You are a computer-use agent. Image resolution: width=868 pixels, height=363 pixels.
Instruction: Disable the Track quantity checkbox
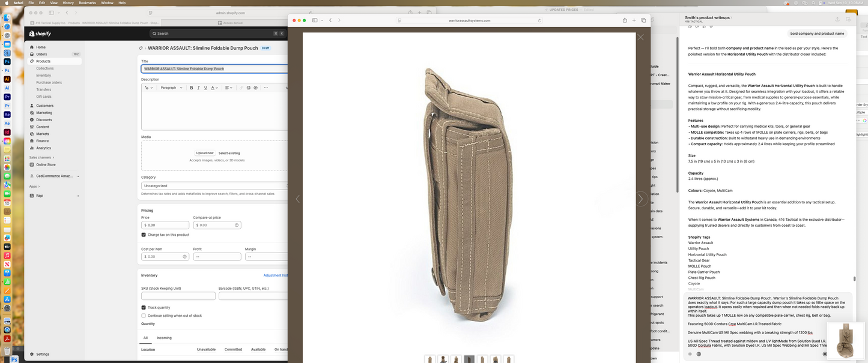point(144,307)
